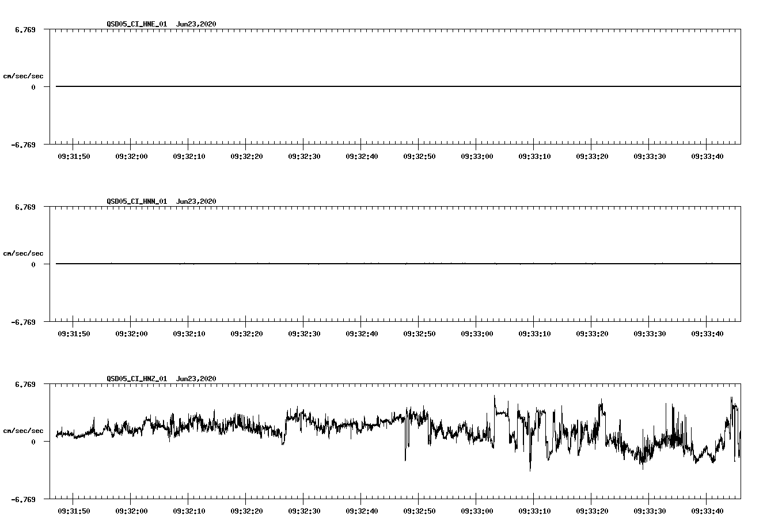Screen dimensions: 782x532
Task: Click 09:33:40 time label under HNE plot
Action: pyautogui.click(x=707, y=157)
